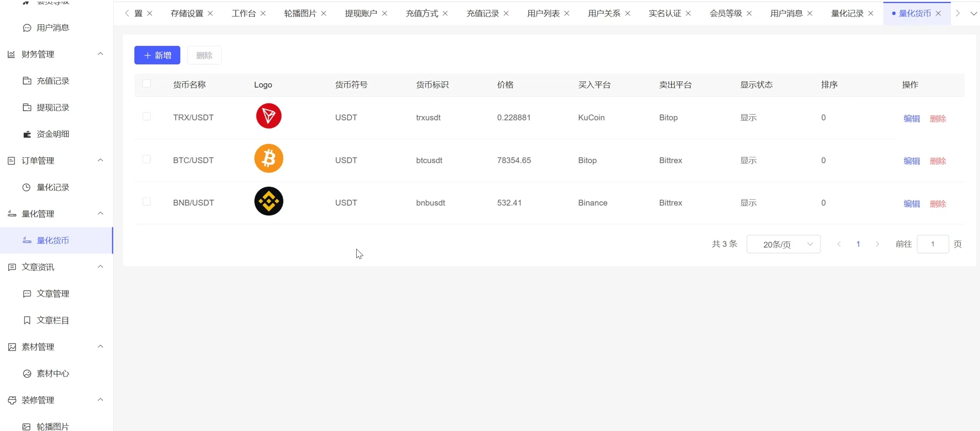The width and height of the screenshot is (980, 431).
Task: Toggle the select-all header checkbox
Action: pyautogui.click(x=147, y=84)
